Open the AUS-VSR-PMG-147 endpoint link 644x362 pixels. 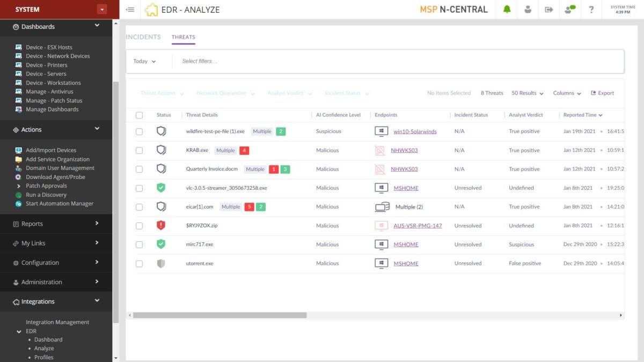[418, 226]
